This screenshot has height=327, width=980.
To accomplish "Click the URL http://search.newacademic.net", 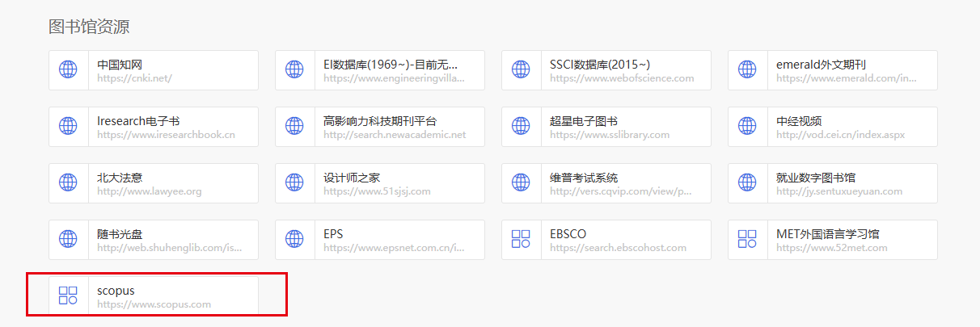I will pyautogui.click(x=395, y=135).
